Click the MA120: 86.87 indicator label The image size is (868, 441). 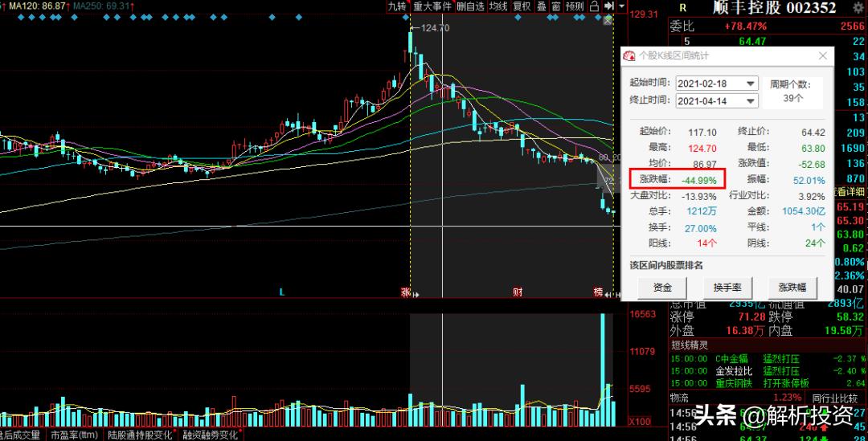click(36, 6)
